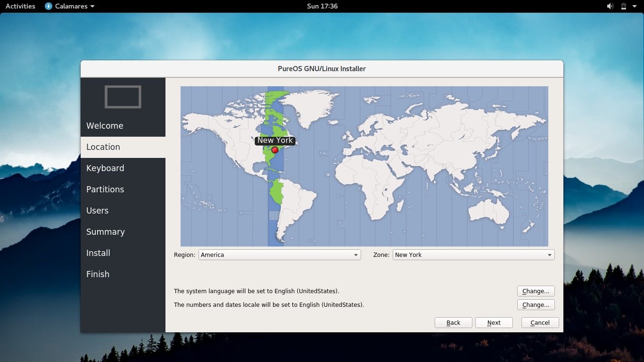644x362 pixels.
Task: Expand the system status chevron in top-right corner
Action: tap(635, 6)
